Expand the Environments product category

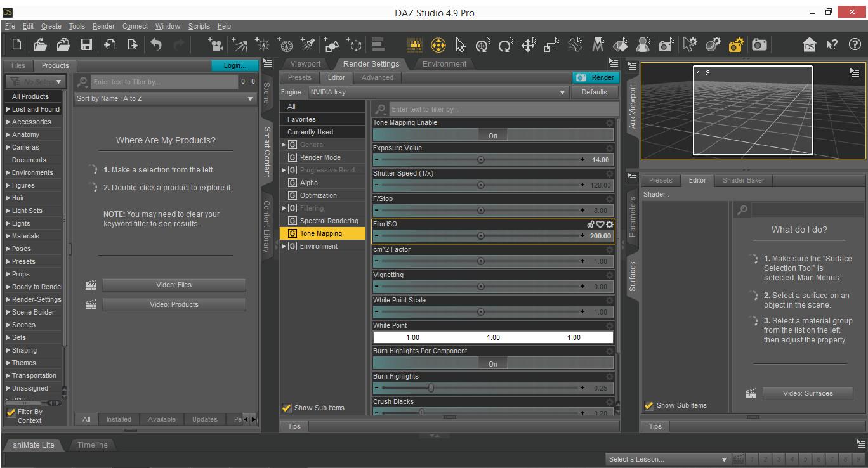click(8, 172)
